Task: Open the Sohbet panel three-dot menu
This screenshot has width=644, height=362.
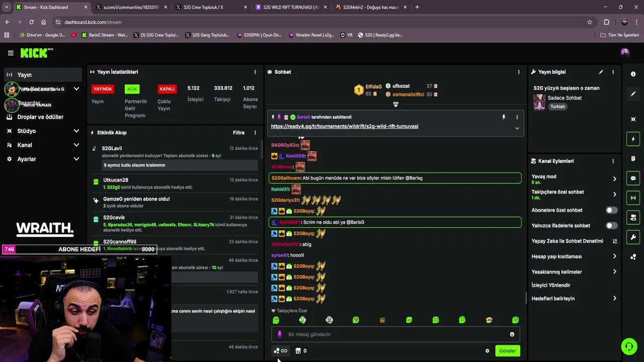Action: point(519,72)
